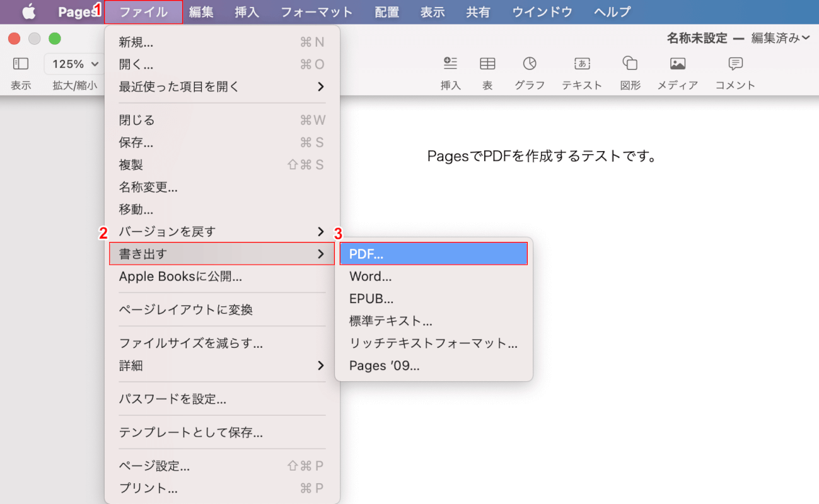
Task: Click the Insert toolbar icon
Action: click(450, 64)
